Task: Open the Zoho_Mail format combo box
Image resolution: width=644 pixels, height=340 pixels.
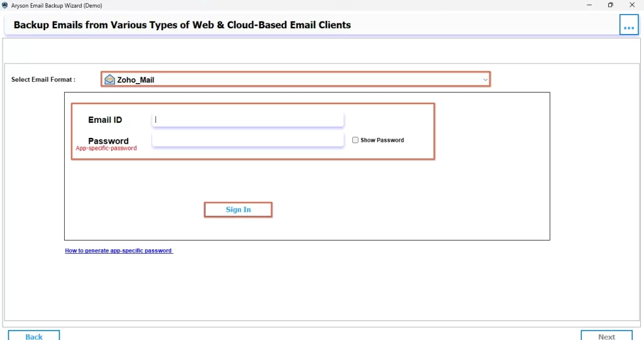Action: pos(296,79)
